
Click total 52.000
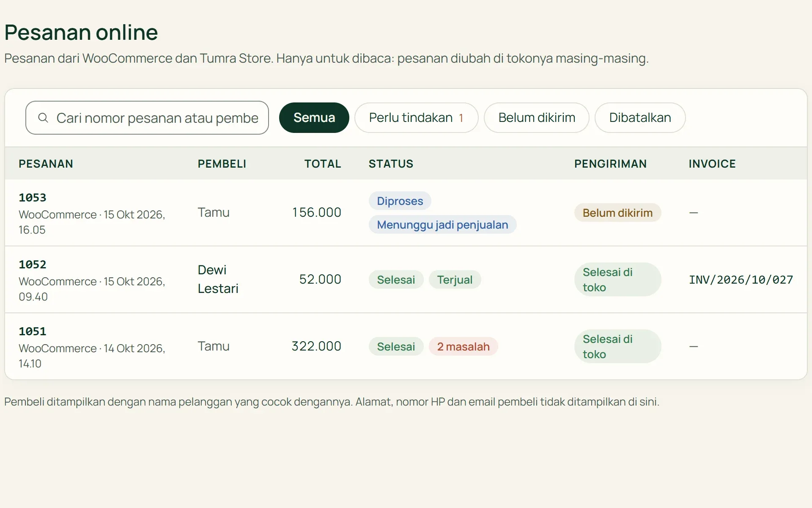tap(320, 279)
